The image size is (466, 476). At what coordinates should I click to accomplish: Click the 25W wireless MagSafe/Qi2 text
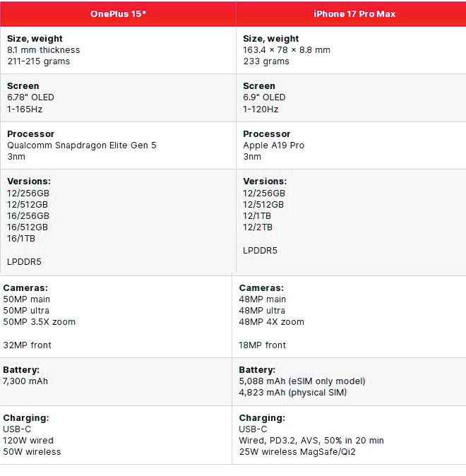click(297, 452)
